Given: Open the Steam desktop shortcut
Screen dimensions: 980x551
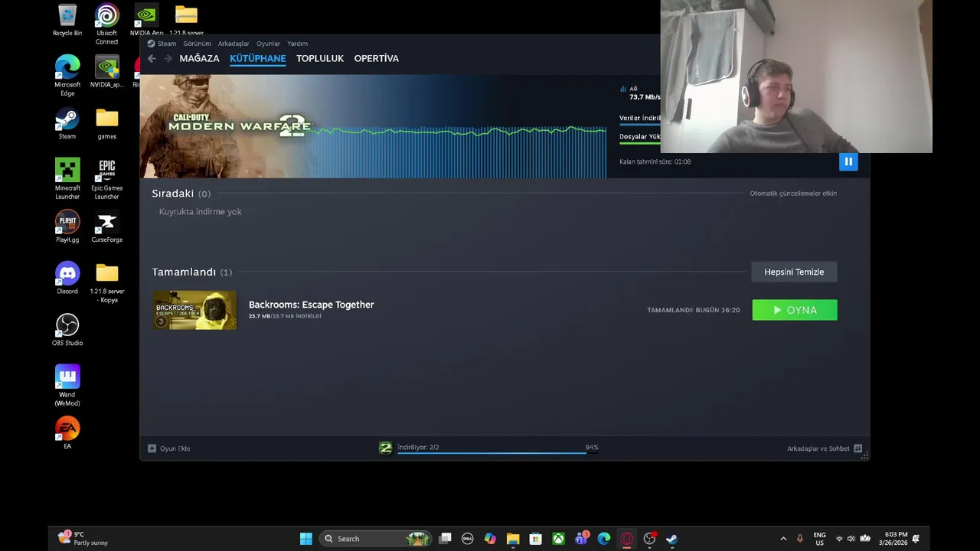Looking at the screenshot, I should coord(67,124).
